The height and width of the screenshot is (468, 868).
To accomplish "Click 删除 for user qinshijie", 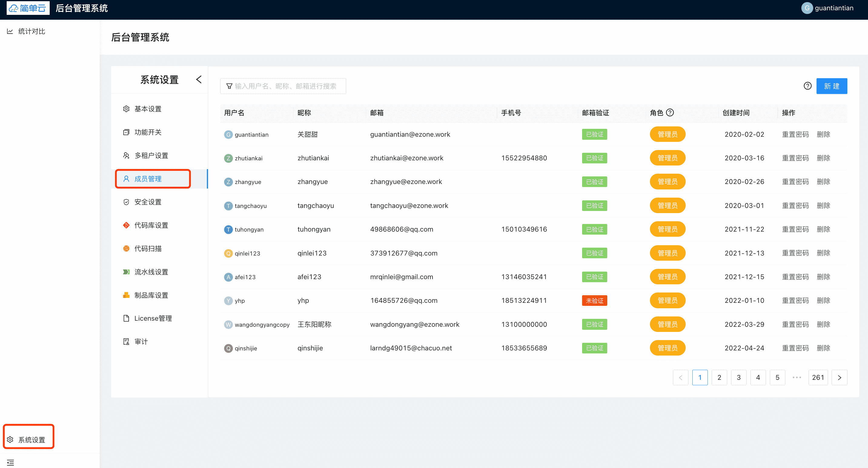I will [823, 348].
